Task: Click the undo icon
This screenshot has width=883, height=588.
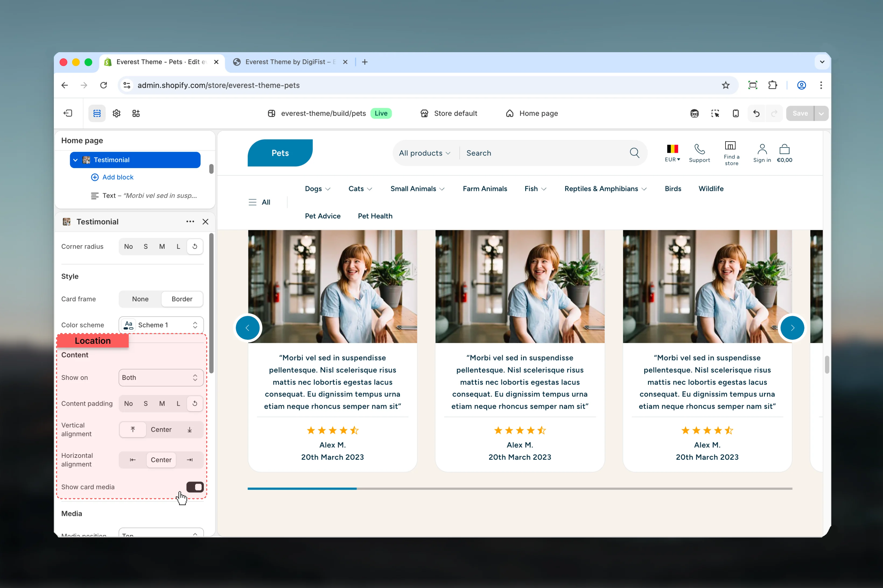Action: pos(756,113)
